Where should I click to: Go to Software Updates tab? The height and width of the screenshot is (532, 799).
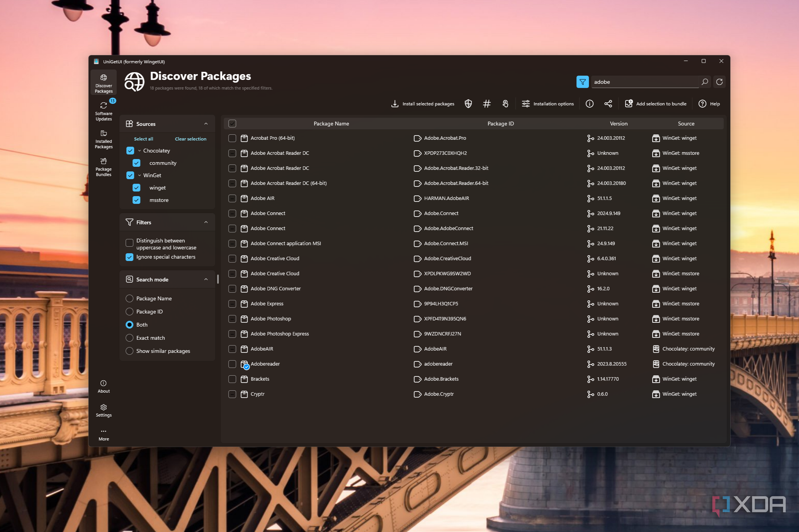click(104, 112)
